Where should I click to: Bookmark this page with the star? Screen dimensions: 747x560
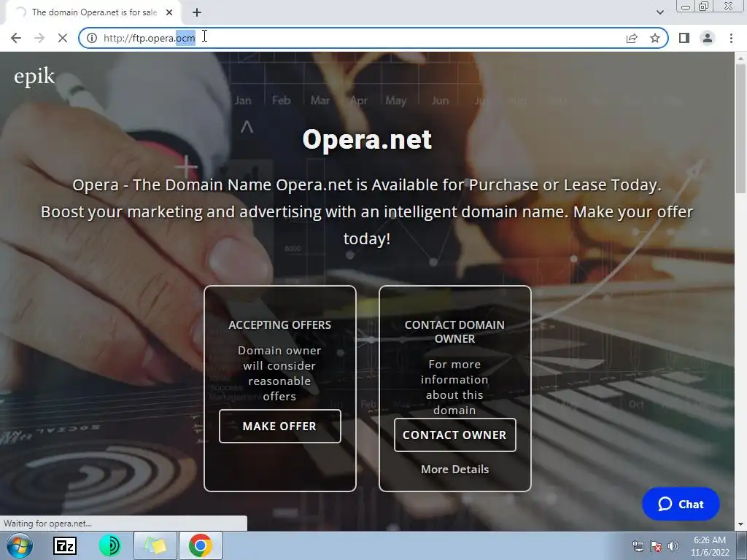[655, 38]
